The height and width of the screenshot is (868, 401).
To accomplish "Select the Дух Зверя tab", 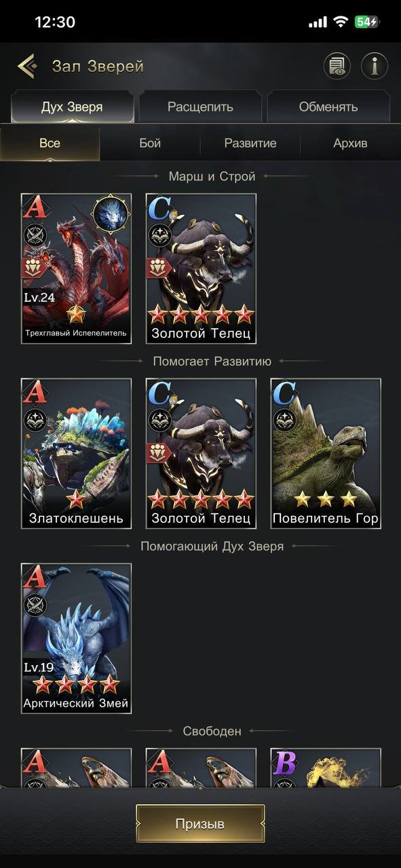I will click(72, 107).
